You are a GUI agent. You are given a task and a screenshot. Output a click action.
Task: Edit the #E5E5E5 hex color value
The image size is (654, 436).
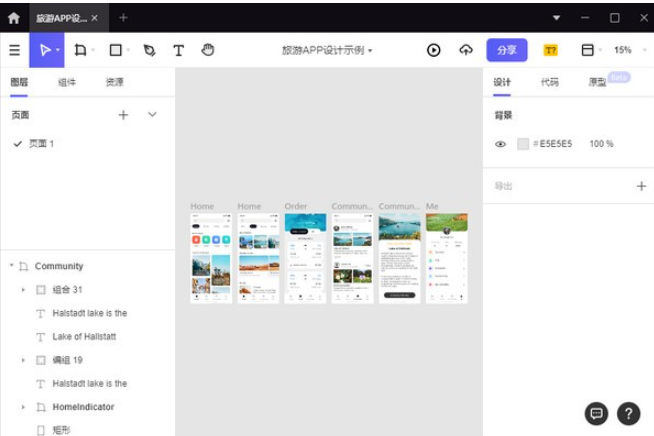(x=553, y=144)
